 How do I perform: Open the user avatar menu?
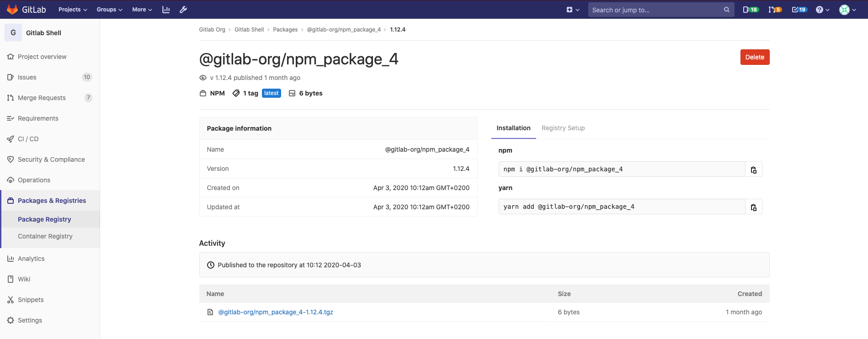pyautogui.click(x=847, y=10)
